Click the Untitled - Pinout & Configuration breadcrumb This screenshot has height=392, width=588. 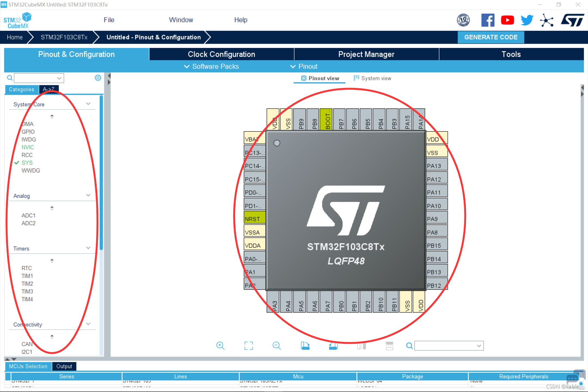pyautogui.click(x=154, y=37)
